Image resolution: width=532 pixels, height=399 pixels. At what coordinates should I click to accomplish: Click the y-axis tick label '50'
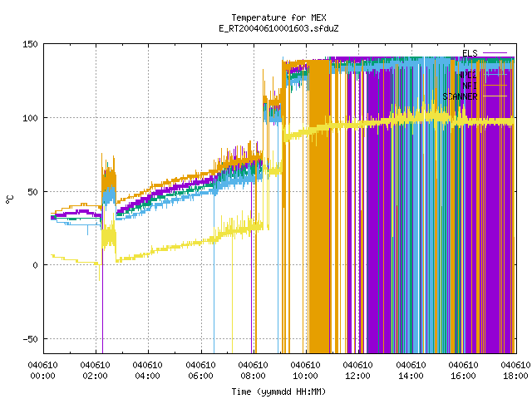coord(33,192)
